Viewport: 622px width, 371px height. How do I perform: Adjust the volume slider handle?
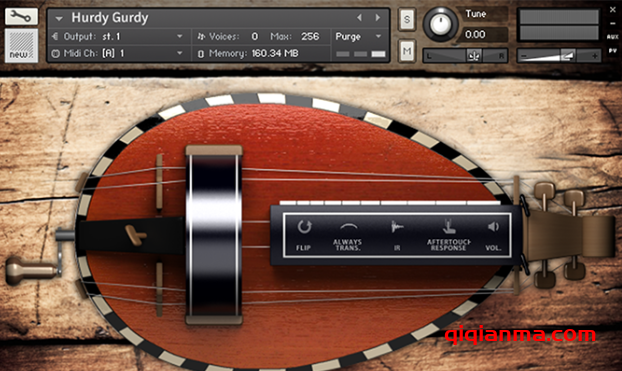tap(568, 56)
